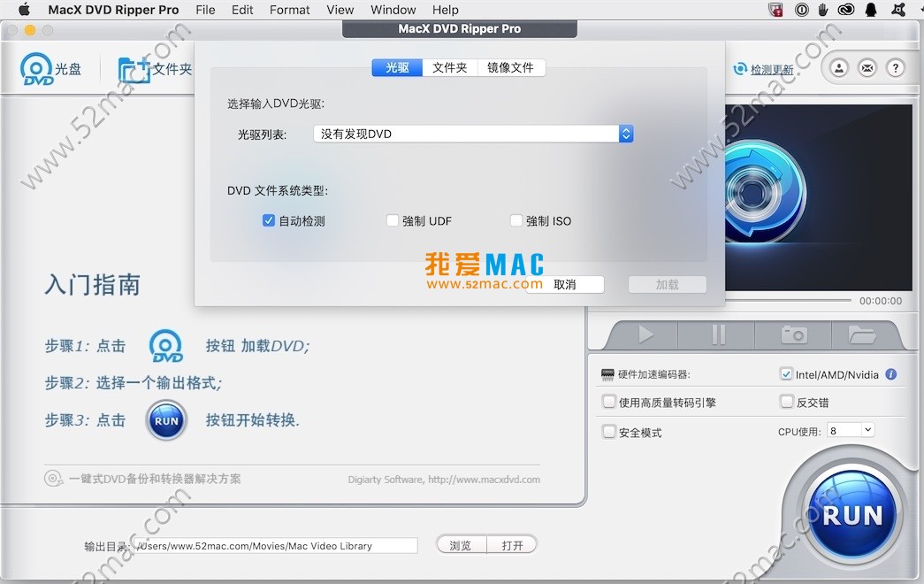
Task: Switch to the 文件夹 tab in dialog
Action: click(450, 68)
